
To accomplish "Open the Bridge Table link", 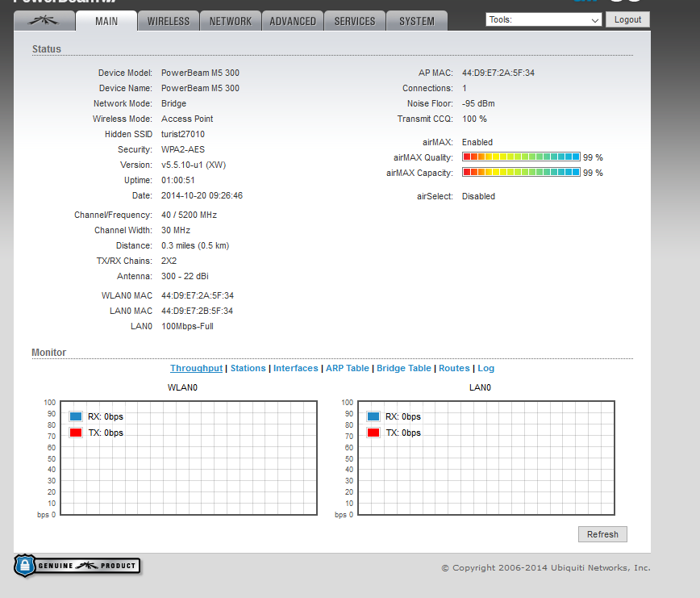I will pos(403,368).
